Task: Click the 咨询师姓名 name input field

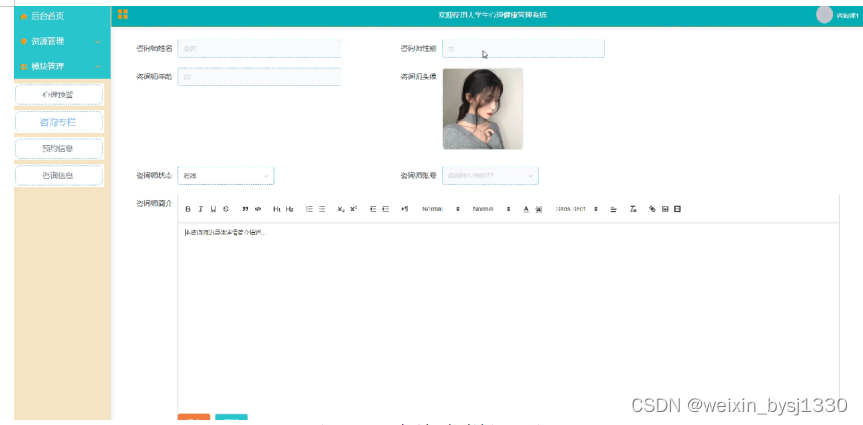Action: coord(259,48)
